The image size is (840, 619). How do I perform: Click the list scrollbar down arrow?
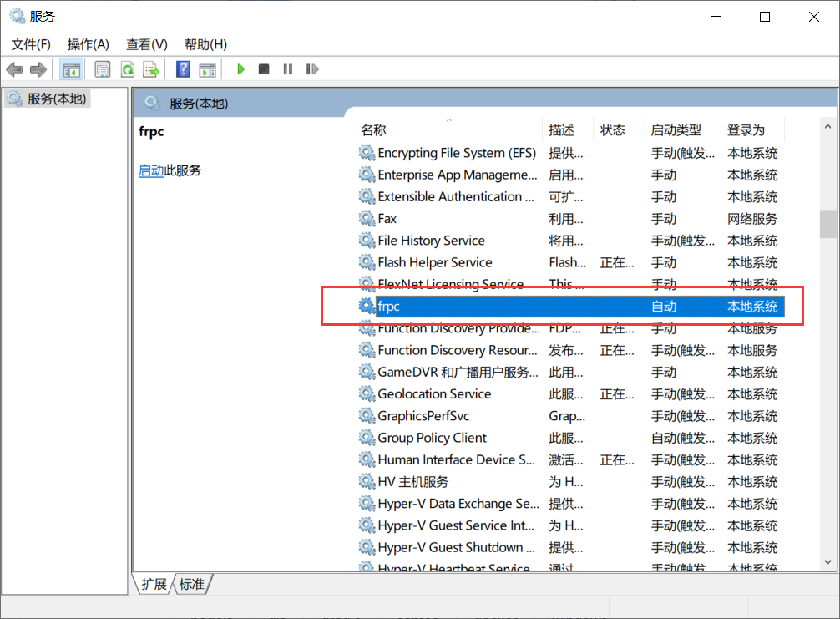[x=827, y=561]
